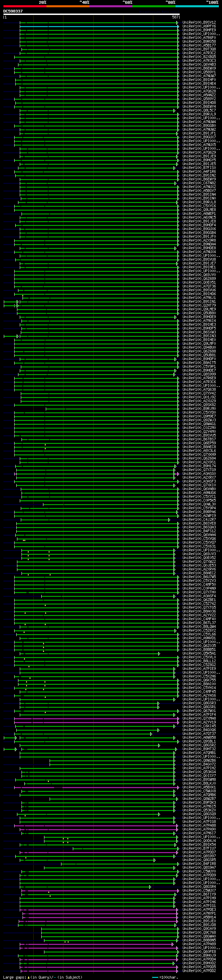Select the UniRef100_A2X9R8 entry
This screenshot has width=222, height=980.
[x=199, y=241]
